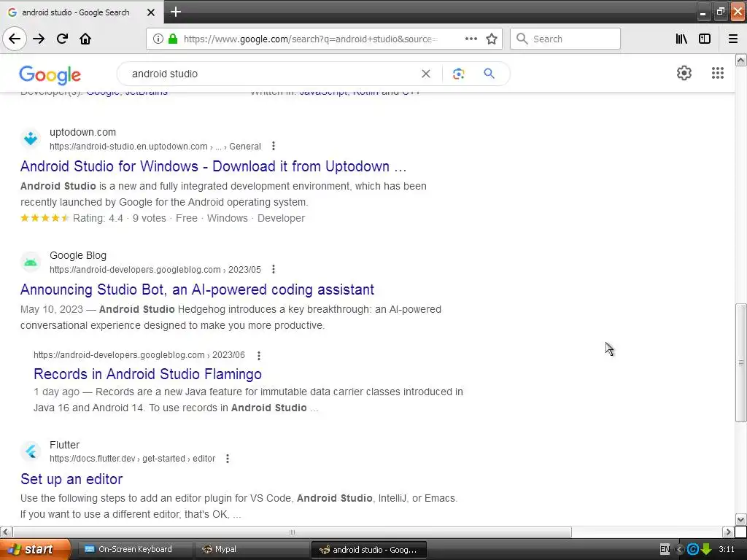
Task: Click the green padlock security icon
Action: [173, 39]
